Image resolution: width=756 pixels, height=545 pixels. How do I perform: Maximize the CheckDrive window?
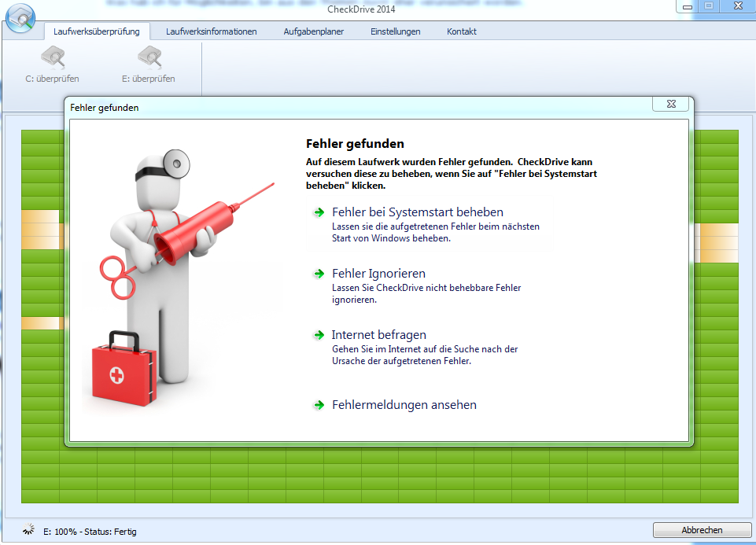709,6
